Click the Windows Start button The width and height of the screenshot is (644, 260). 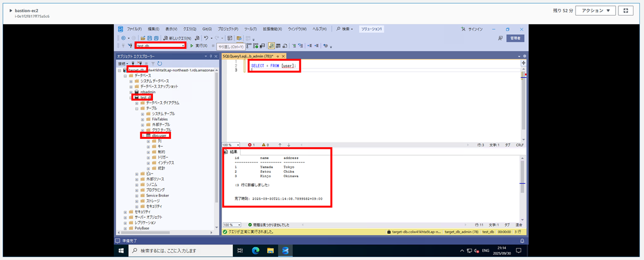(121, 250)
